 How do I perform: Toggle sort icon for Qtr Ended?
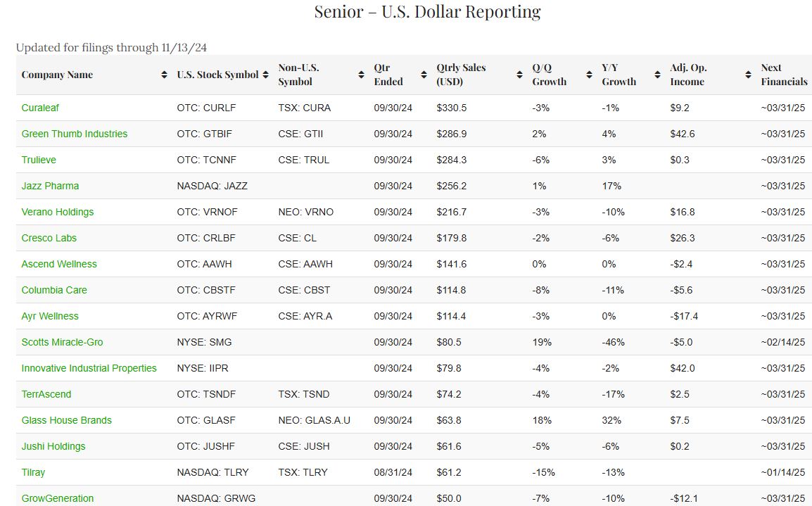pyautogui.click(x=424, y=75)
